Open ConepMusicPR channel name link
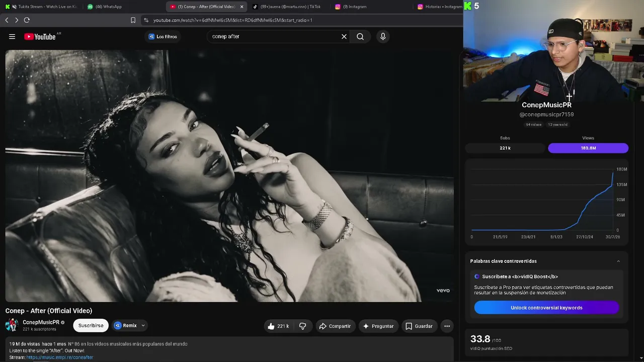The image size is (644, 362). (x=41, y=322)
